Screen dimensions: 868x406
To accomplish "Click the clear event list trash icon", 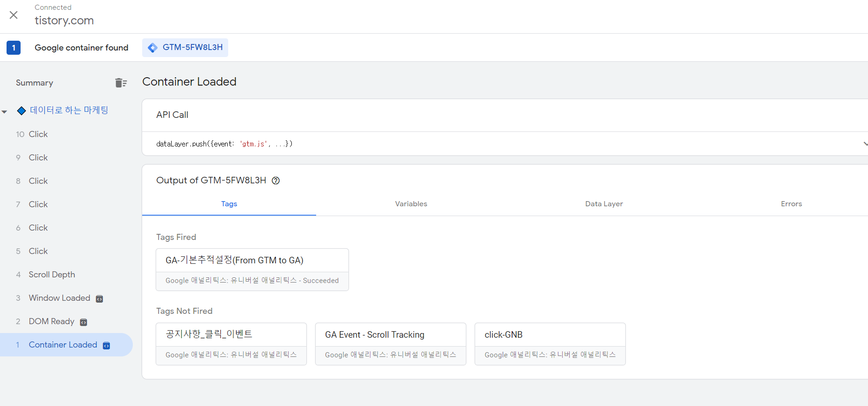I will 121,83.
